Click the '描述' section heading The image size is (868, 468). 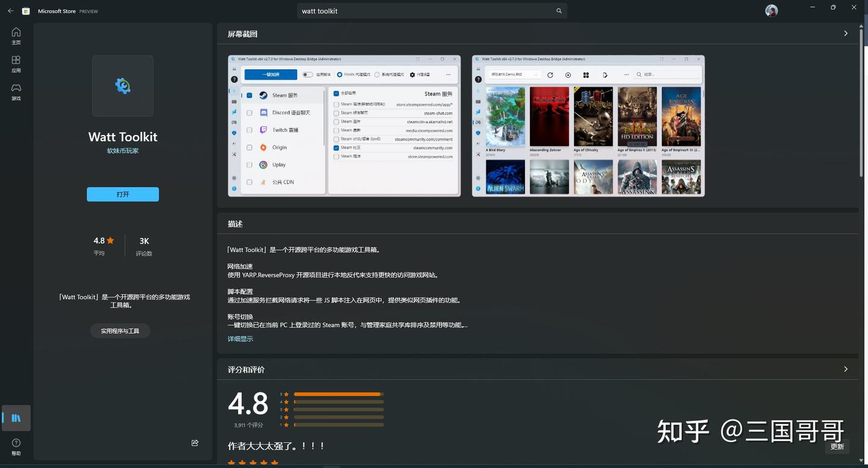pos(235,223)
